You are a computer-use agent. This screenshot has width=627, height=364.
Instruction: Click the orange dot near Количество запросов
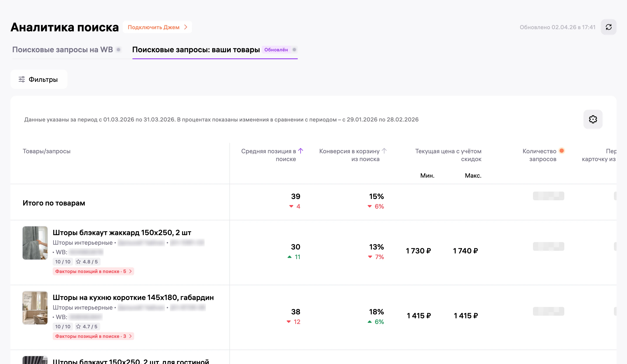(561, 150)
